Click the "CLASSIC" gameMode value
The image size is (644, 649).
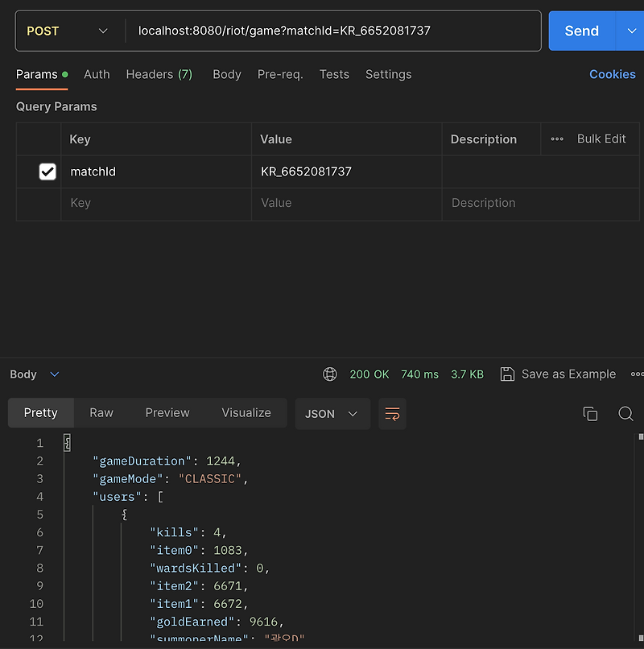point(209,479)
